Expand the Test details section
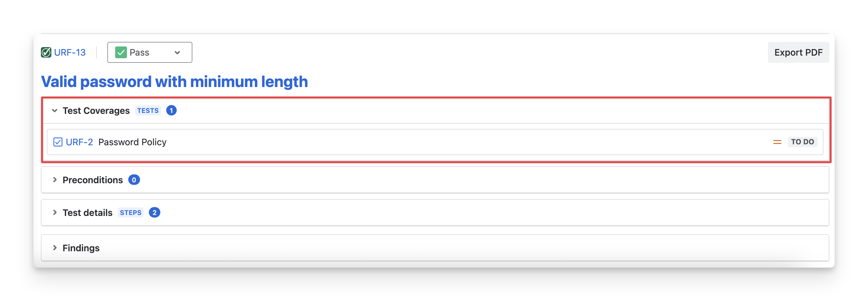Screen dimensions: 868x301 pyautogui.click(x=55, y=213)
